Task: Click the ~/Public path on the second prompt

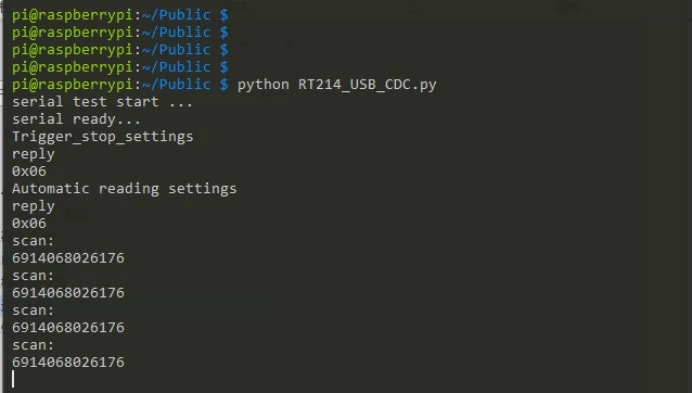Action: pos(176,32)
